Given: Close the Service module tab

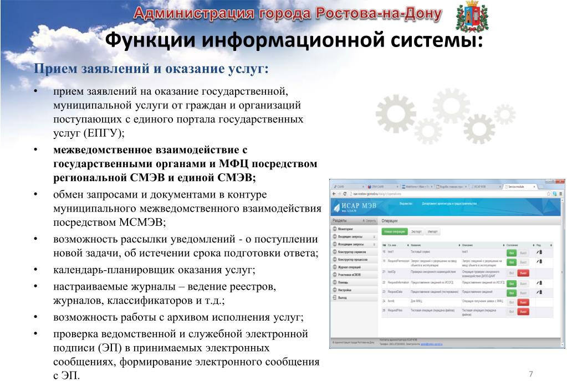Looking at the screenshot, I should pyautogui.click(x=534, y=187).
